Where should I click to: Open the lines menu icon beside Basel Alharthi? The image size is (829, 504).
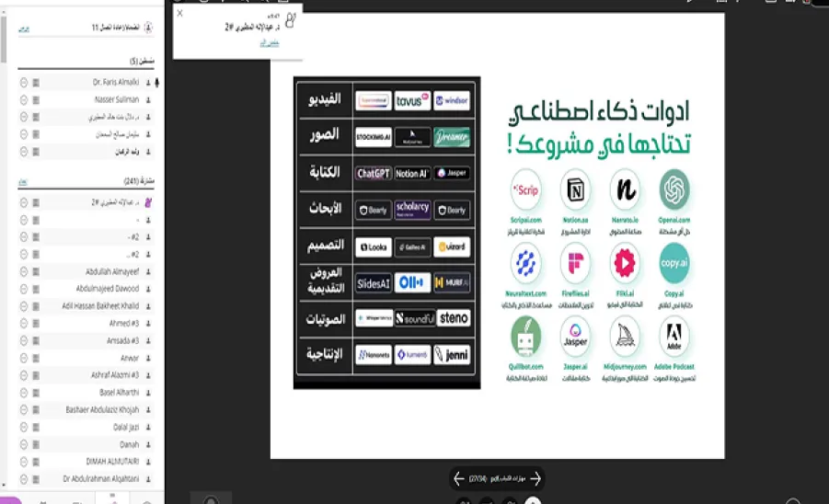click(36, 393)
